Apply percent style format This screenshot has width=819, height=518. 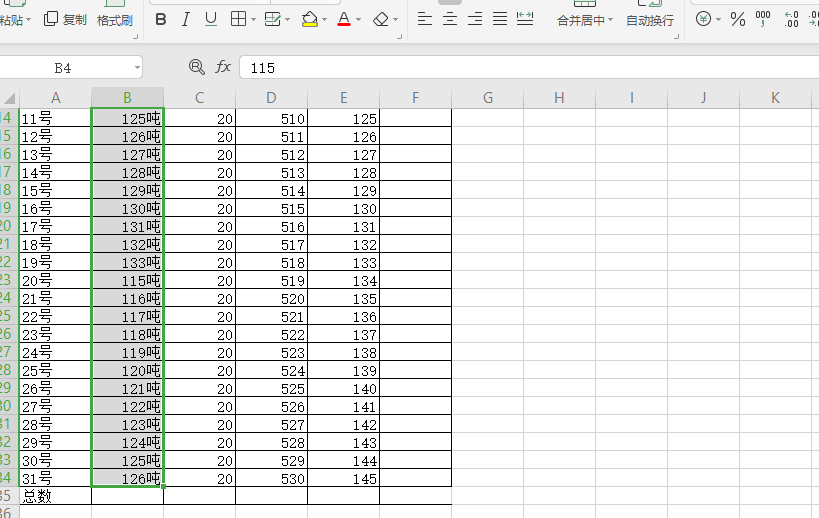738,20
